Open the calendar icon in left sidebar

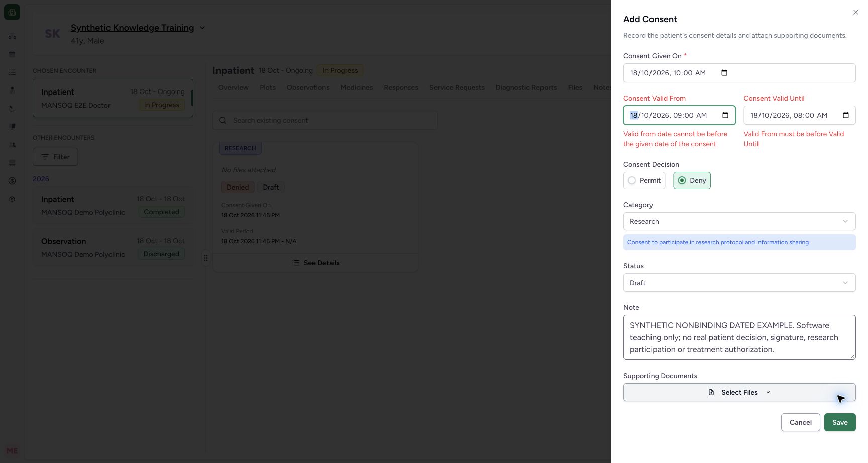coord(12,54)
